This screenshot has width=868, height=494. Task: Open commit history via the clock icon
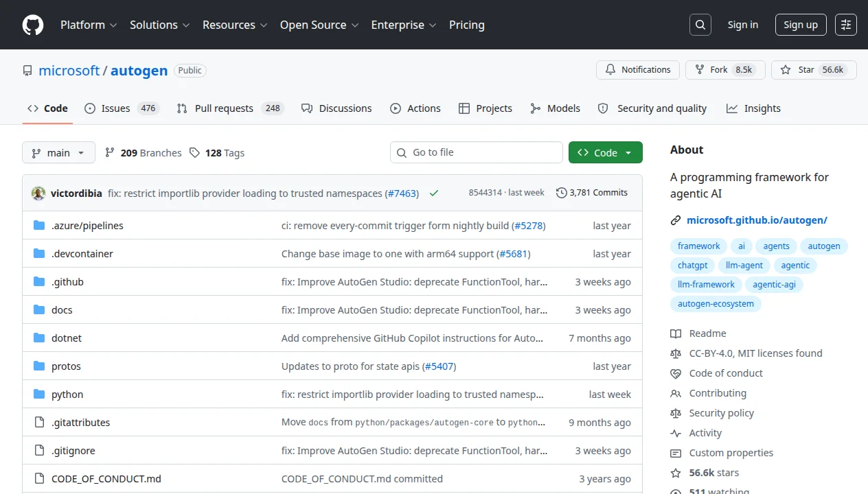tap(561, 193)
